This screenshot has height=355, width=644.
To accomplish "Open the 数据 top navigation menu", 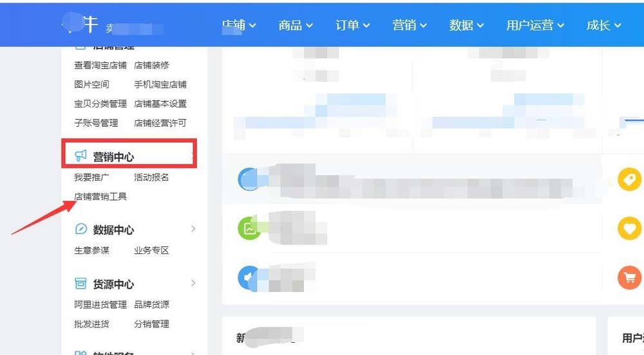I will 466,26.
